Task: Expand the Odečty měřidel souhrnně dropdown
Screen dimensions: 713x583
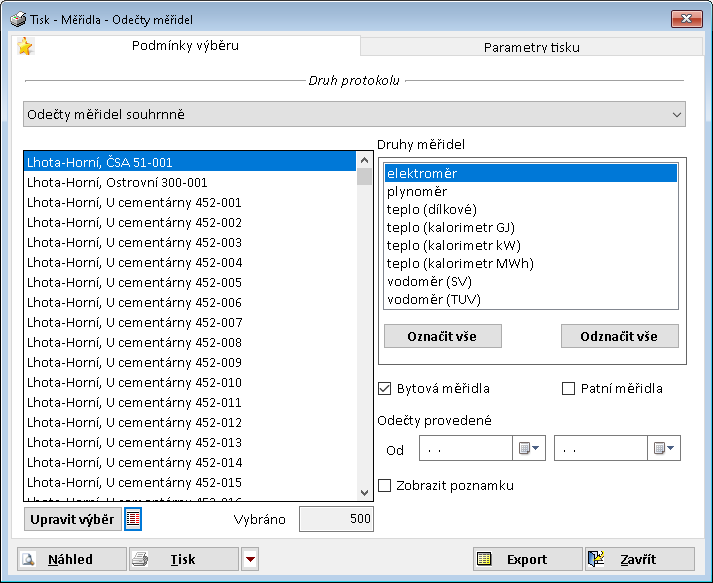Action: pyautogui.click(x=676, y=115)
